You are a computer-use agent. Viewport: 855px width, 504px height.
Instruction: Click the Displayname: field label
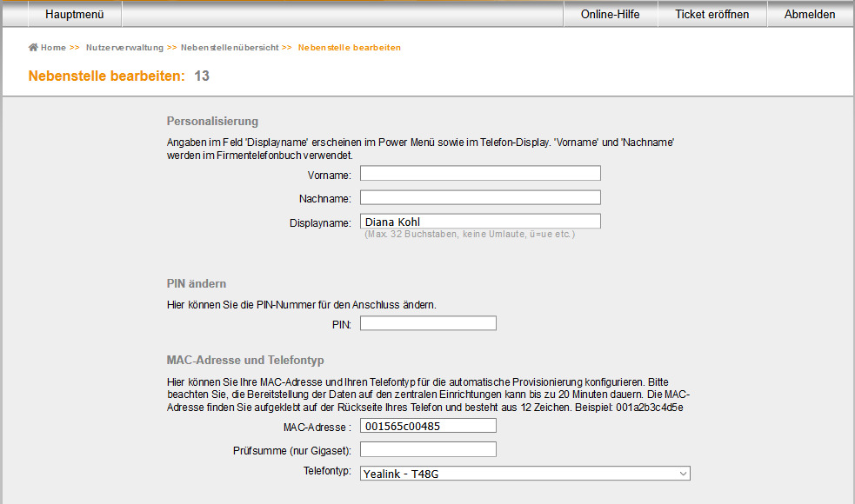[321, 222]
